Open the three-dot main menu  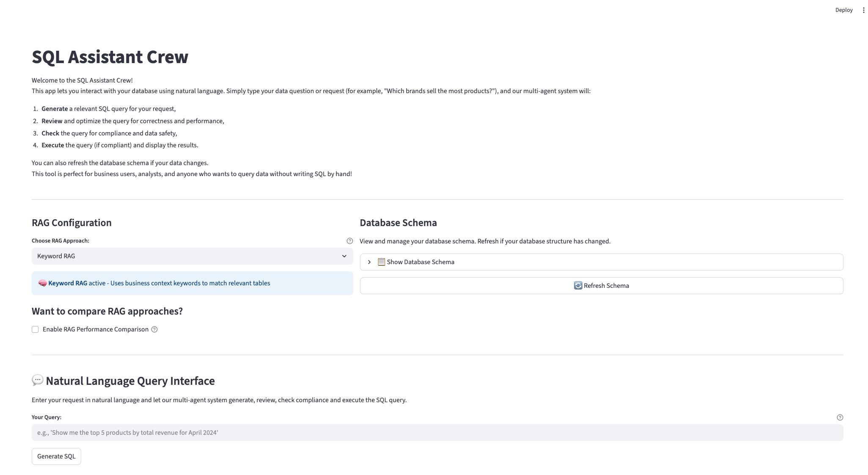(863, 10)
